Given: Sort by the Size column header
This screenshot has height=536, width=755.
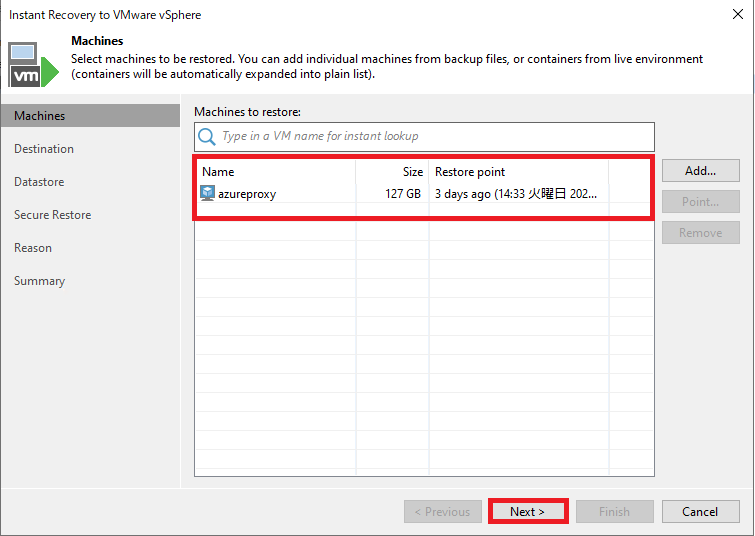Looking at the screenshot, I should (392, 172).
